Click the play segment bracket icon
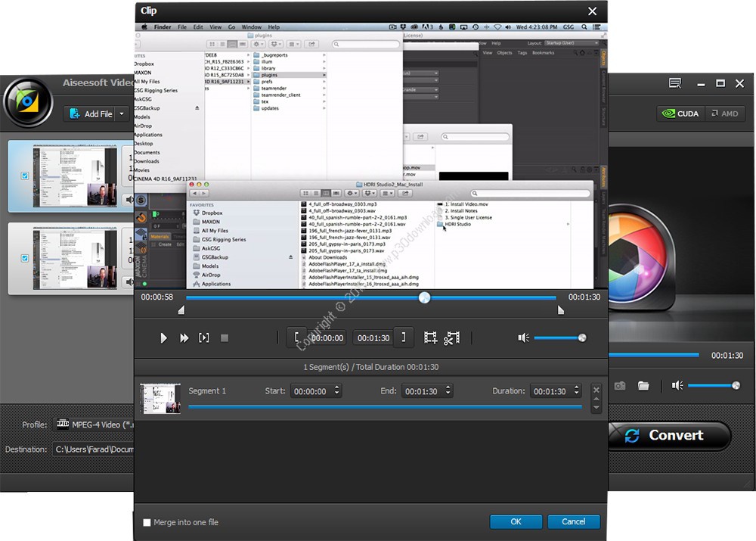 point(204,337)
